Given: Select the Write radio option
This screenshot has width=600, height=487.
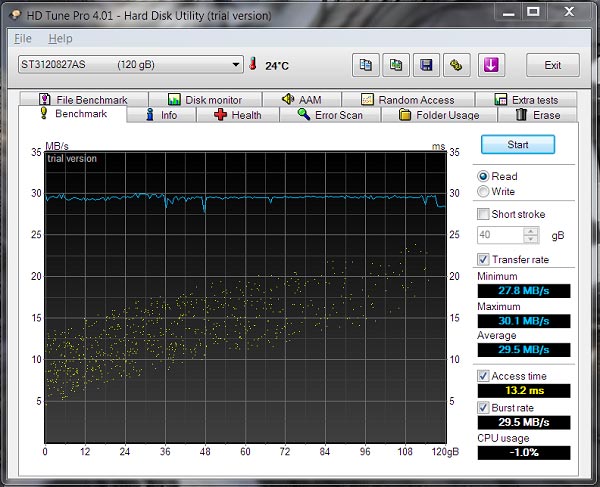Looking at the screenshot, I should [483, 191].
